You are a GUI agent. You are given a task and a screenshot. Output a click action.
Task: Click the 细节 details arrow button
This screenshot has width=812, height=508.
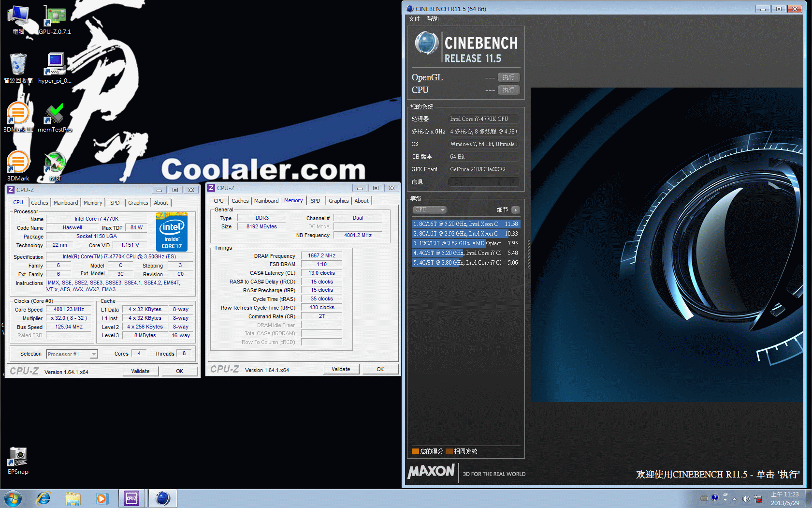(x=515, y=210)
